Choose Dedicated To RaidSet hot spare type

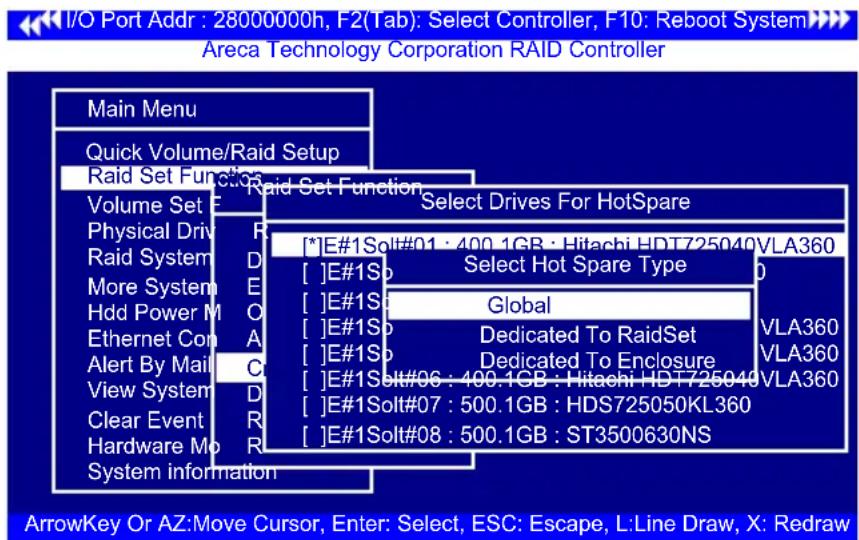pos(588,335)
